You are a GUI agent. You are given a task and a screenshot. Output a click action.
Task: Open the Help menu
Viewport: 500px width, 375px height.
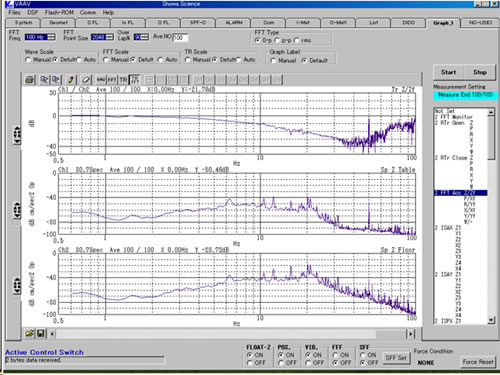108,12
